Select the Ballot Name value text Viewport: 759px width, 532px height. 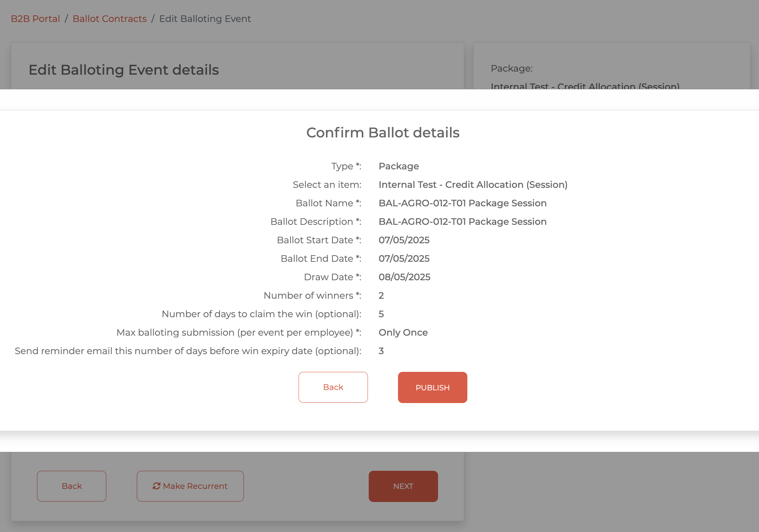(x=462, y=203)
